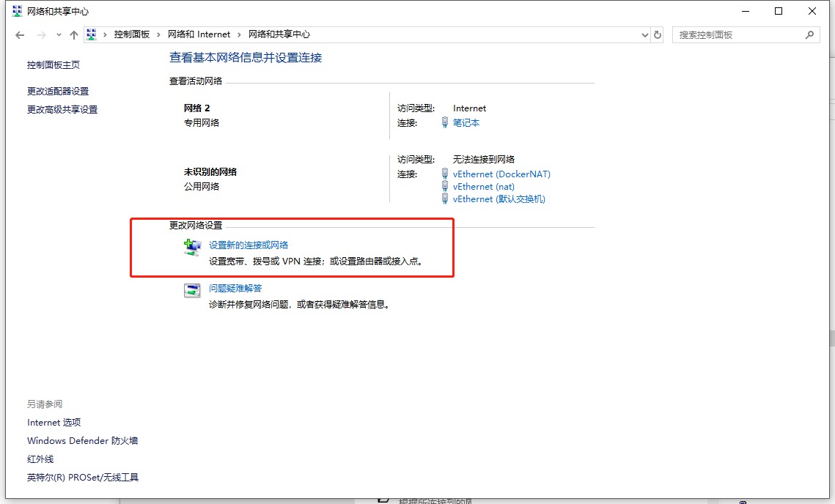
Task: Expand the address bar history dropdown
Action: point(644,34)
